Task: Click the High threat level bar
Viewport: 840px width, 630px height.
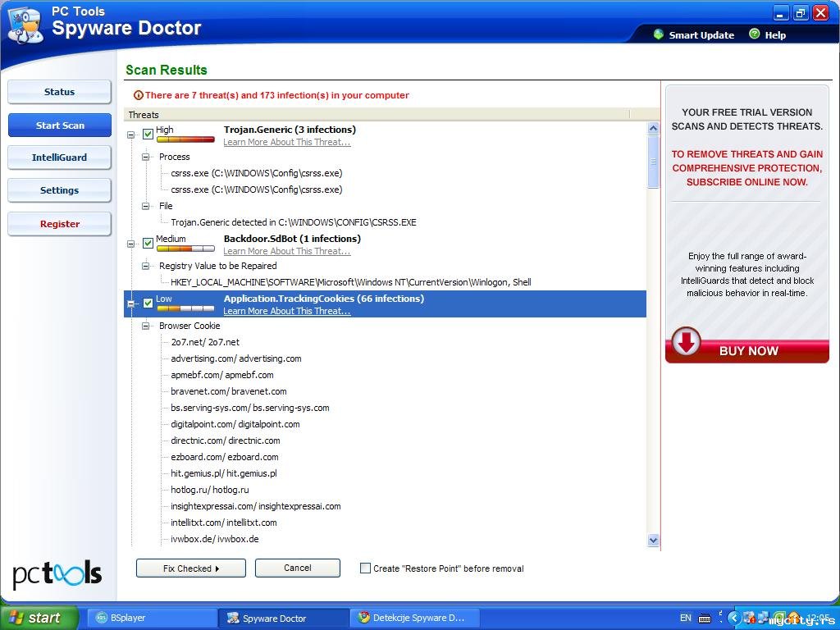Action: (185, 139)
